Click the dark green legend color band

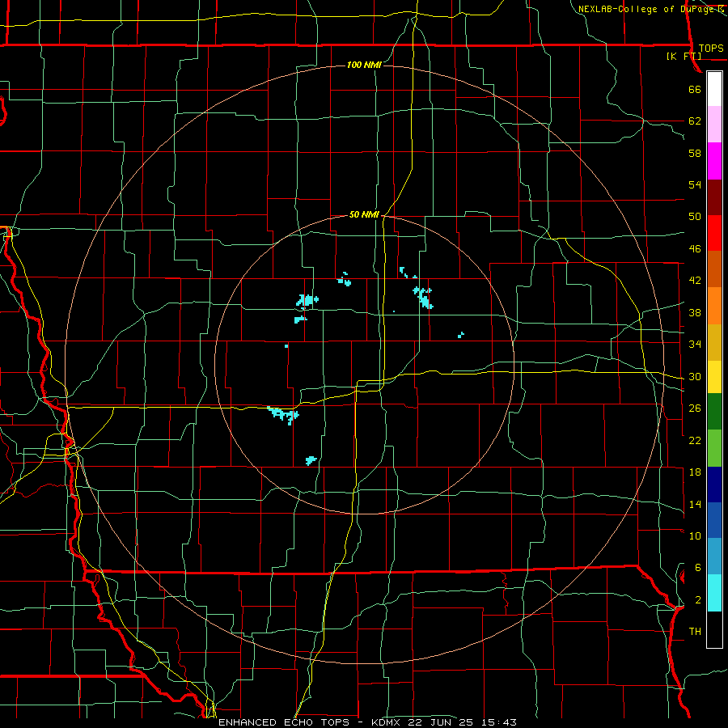(714, 412)
